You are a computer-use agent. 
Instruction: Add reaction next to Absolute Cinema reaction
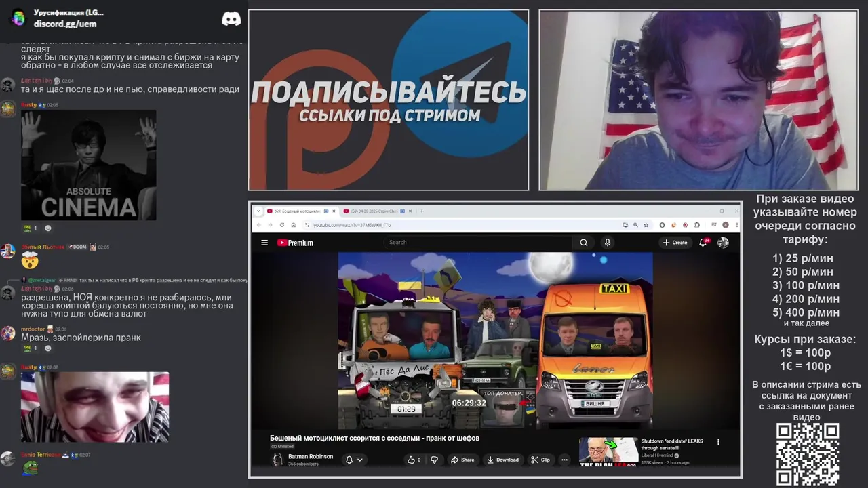(x=47, y=228)
